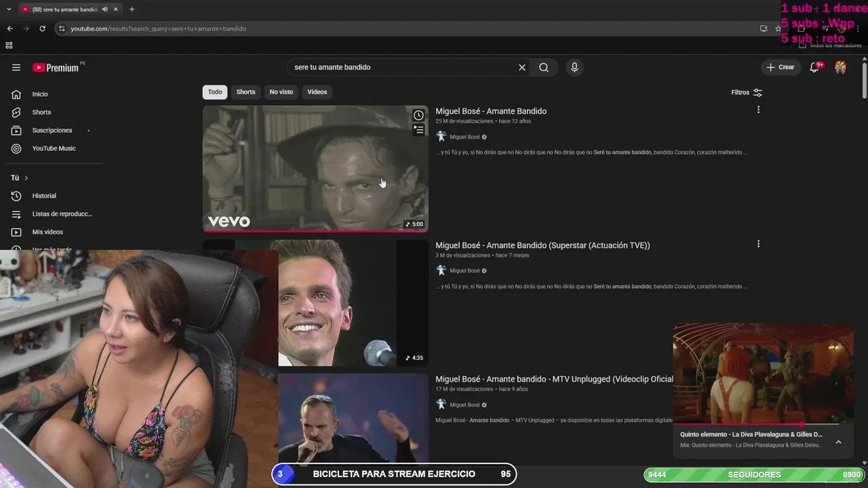Mute the tab via speaker icon
The height and width of the screenshot is (488, 868).
(x=104, y=9)
